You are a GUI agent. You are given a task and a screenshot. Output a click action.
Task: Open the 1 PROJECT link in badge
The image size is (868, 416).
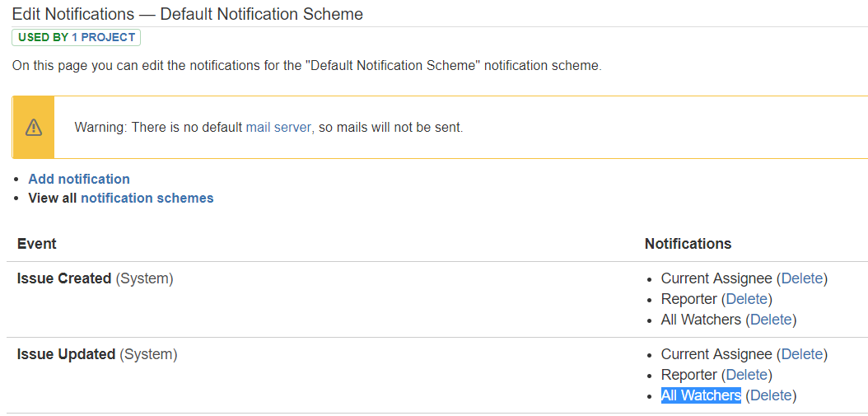pyautogui.click(x=104, y=38)
